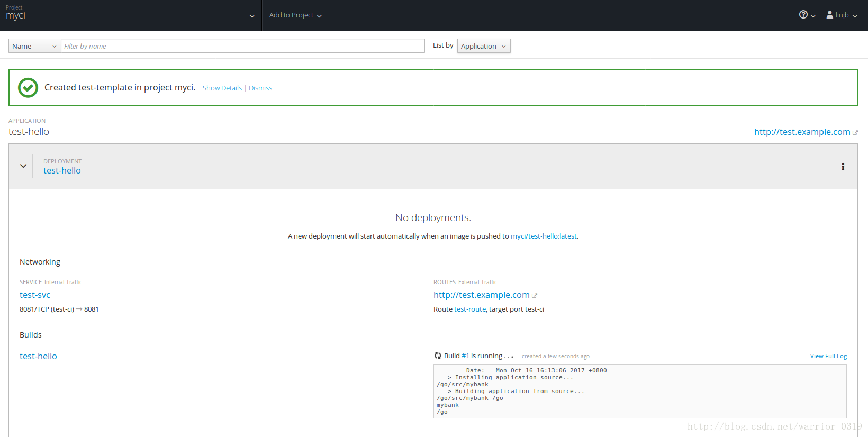The width and height of the screenshot is (868, 437).
Task: Open the test-route route link
Action: (x=470, y=309)
